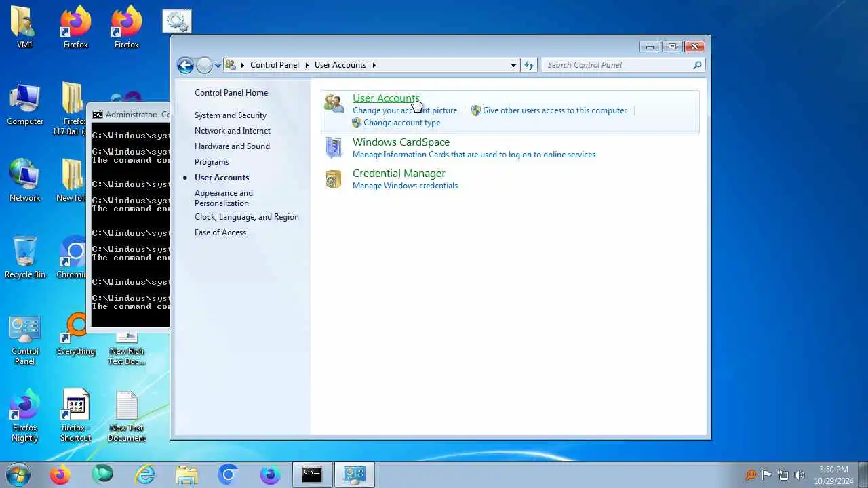The image size is (868, 488).
Task: Click Give other users access to this computer
Action: (x=555, y=110)
